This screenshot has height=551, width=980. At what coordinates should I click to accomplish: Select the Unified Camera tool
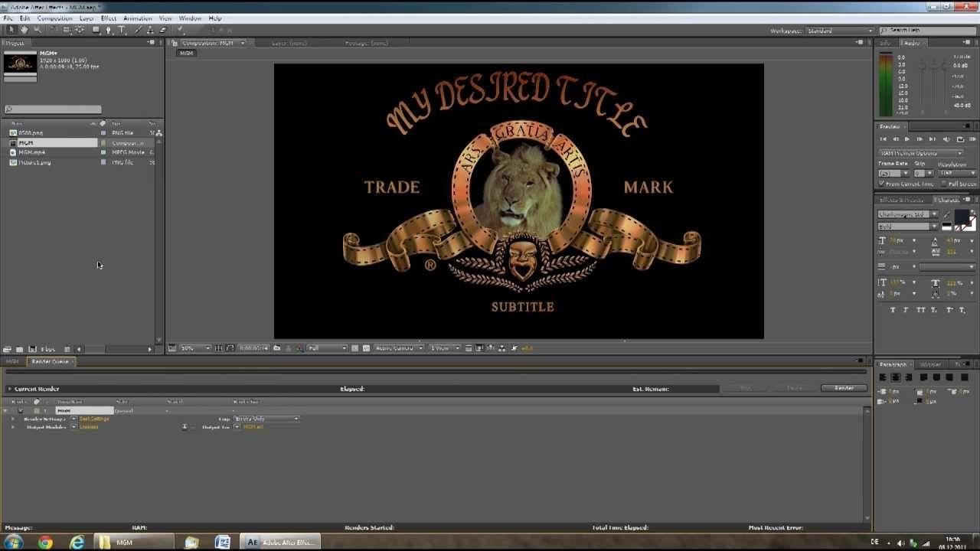coord(67,30)
